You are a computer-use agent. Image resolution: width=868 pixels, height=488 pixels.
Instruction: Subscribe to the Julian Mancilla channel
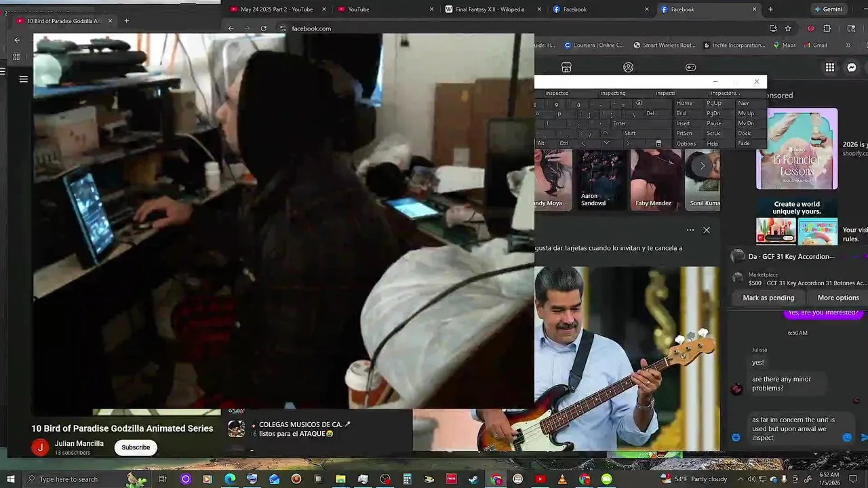[136, 447]
